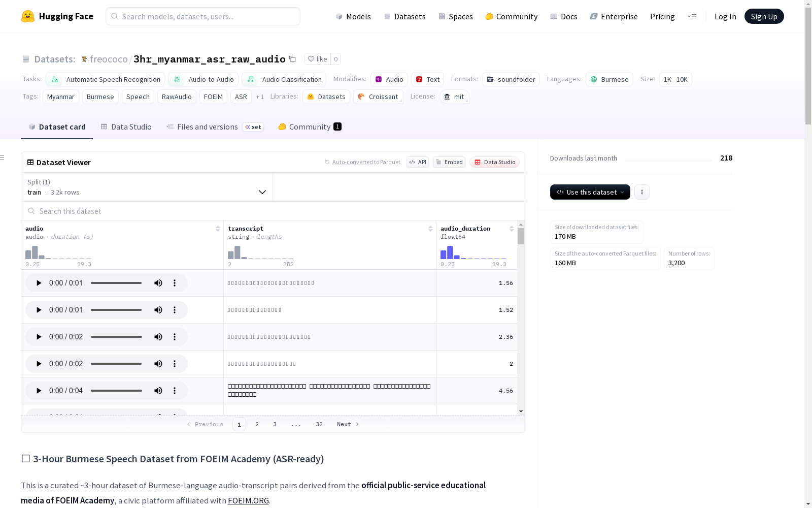812x508 pixels.
Task: Sort by the audio column
Action: point(218,229)
